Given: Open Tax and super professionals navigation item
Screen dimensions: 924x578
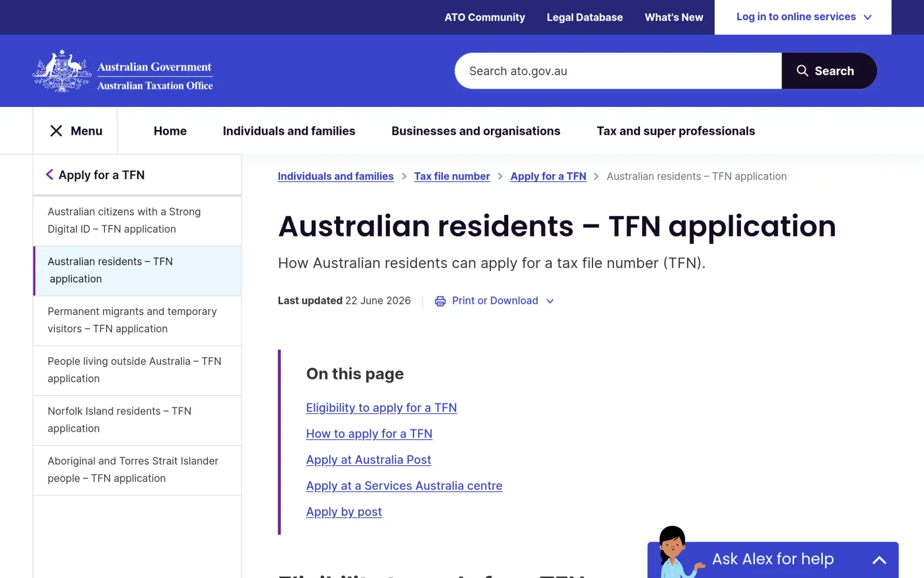Looking at the screenshot, I should 676,131.
